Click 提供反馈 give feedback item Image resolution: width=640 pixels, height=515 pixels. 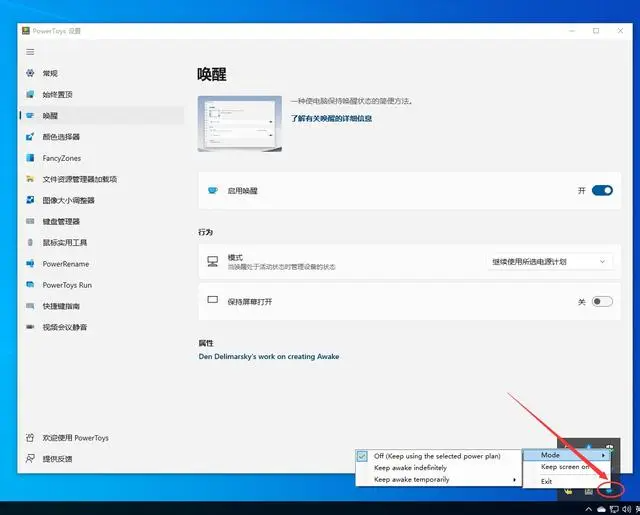pyautogui.click(x=102, y=459)
